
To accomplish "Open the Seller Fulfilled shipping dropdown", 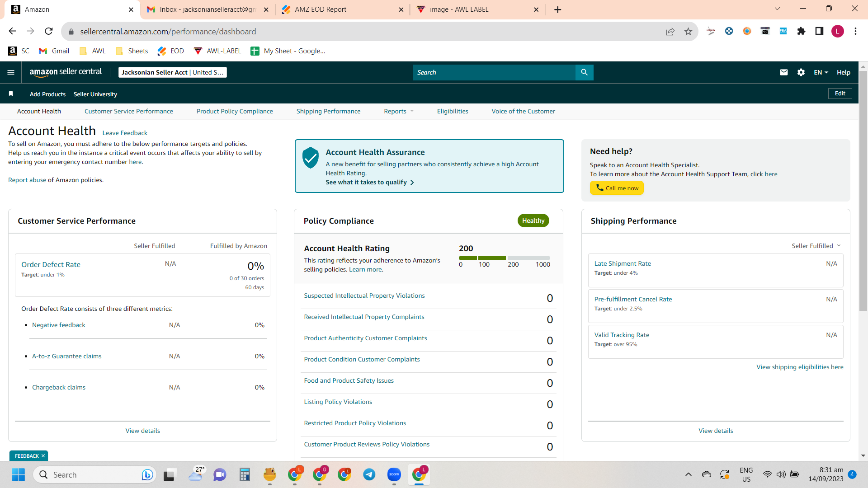I will (x=816, y=246).
